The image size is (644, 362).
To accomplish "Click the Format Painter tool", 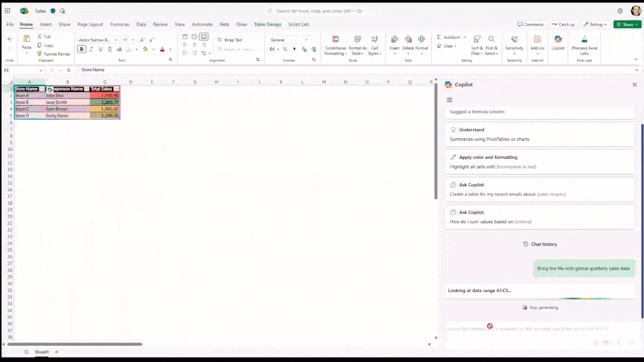I will [53, 54].
